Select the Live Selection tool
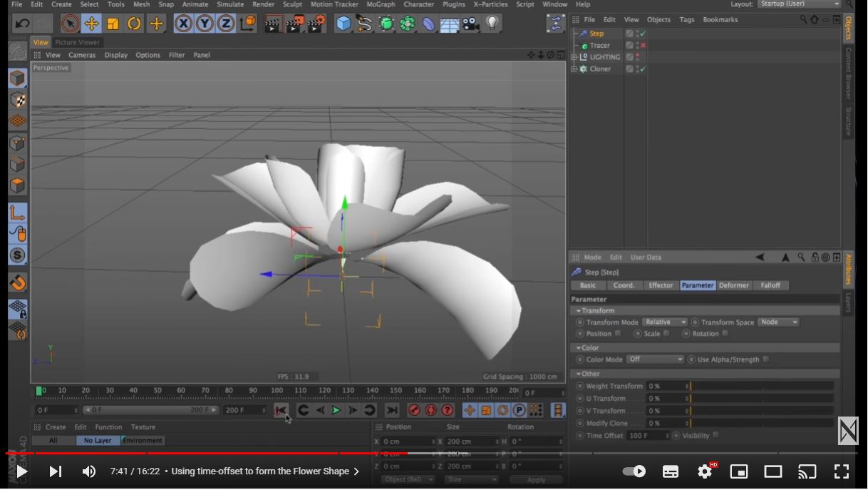 coord(70,24)
